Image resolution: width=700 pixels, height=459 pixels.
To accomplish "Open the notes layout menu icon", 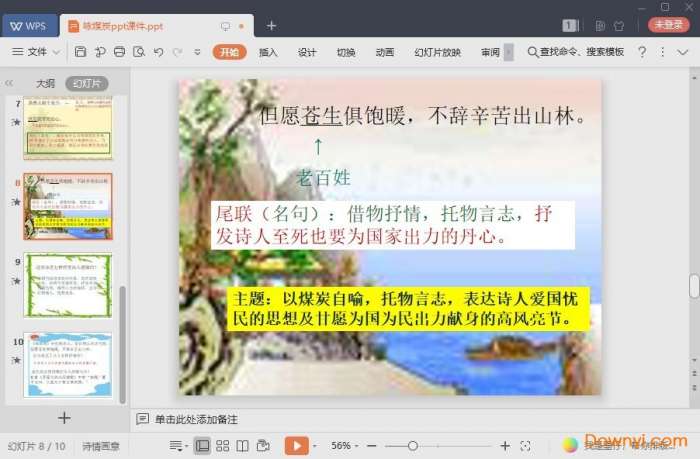I will click(178, 446).
